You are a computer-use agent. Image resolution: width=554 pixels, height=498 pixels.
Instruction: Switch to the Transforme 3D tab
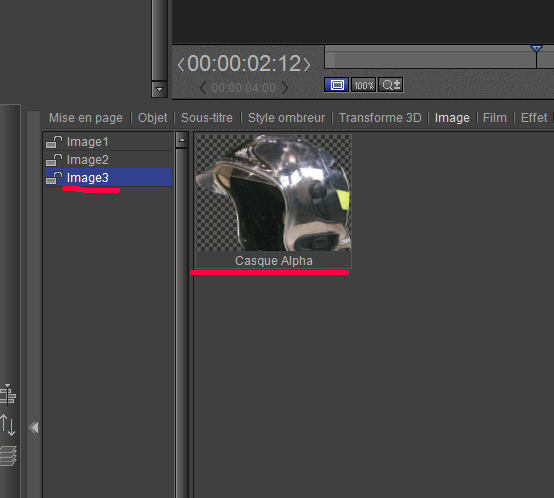380,118
